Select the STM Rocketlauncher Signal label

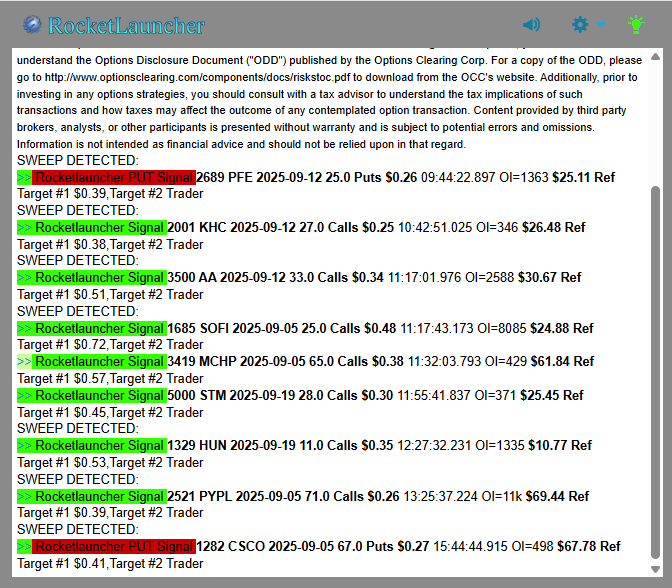(x=99, y=395)
